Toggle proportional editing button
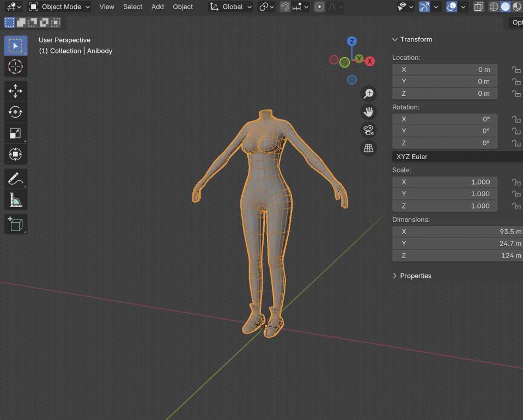This screenshot has height=420, width=523. (x=320, y=7)
